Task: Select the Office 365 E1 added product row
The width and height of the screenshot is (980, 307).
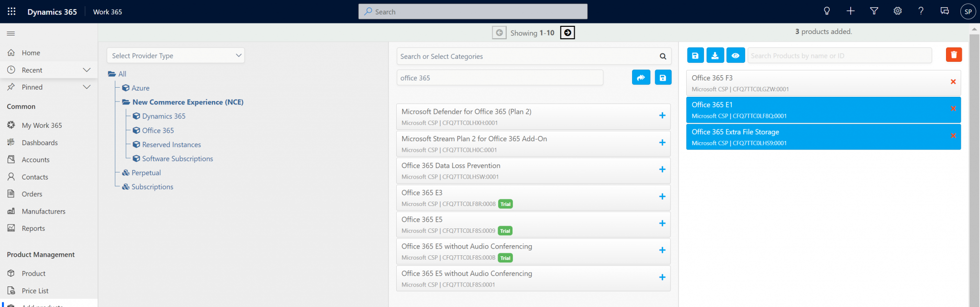Action: pyautogui.click(x=824, y=110)
